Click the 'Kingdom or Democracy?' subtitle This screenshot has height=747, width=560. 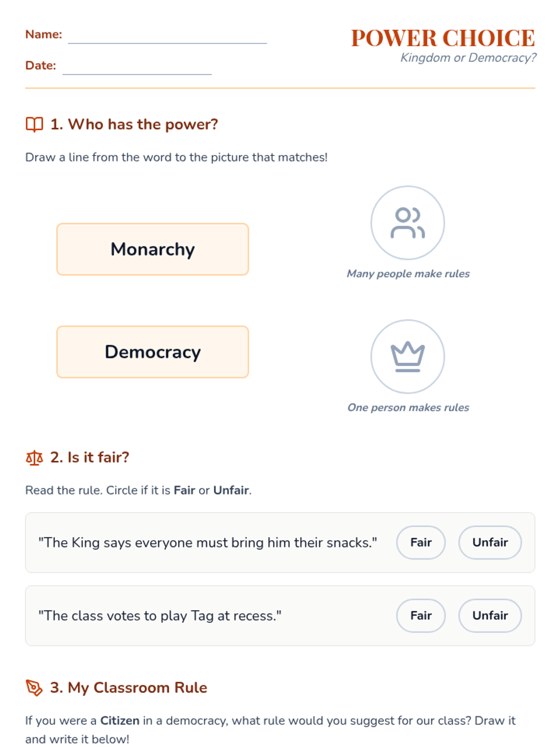(x=468, y=58)
